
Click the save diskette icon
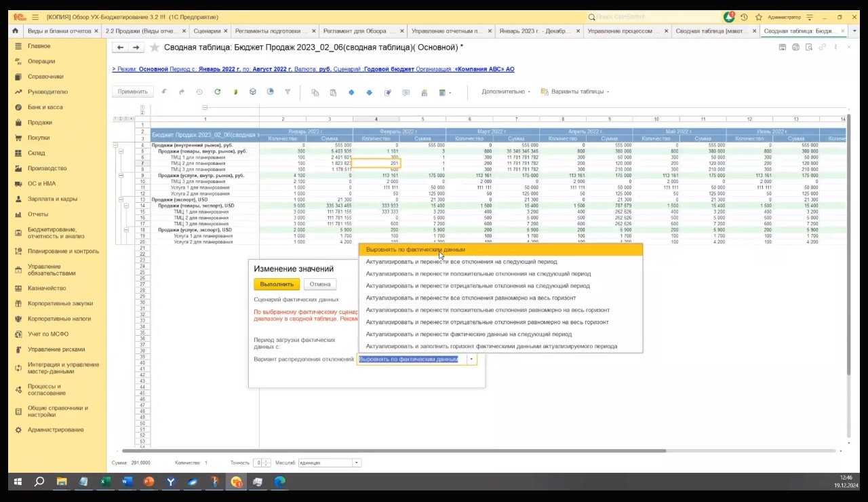tap(783, 47)
